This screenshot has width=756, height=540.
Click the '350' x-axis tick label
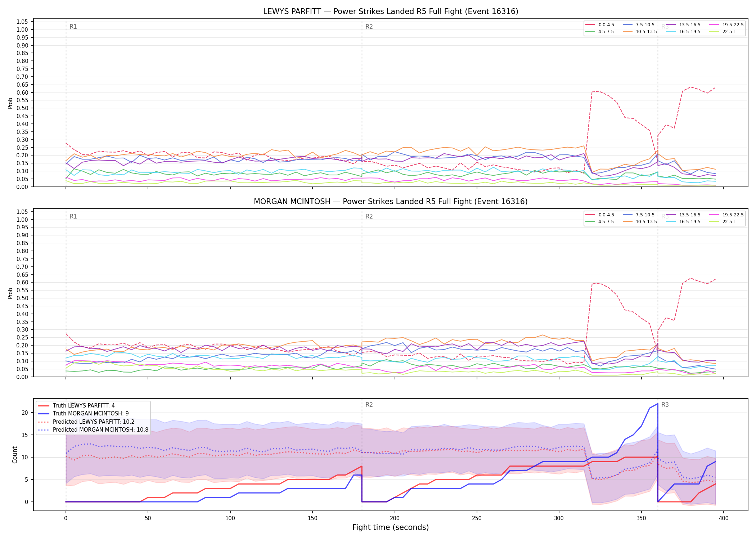tap(642, 518)
